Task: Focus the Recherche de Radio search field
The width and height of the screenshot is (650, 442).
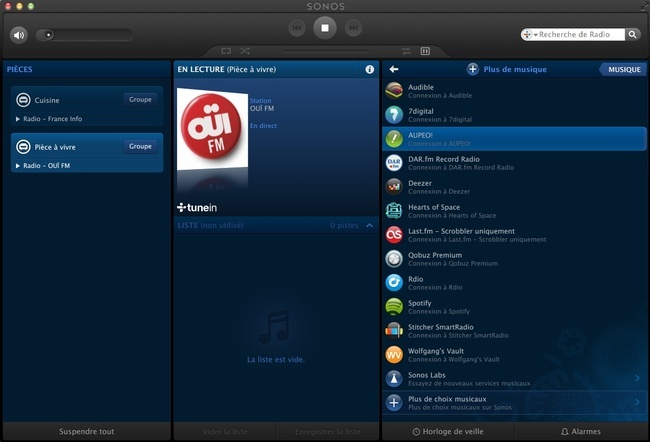Action: click(x=580, y=34)
